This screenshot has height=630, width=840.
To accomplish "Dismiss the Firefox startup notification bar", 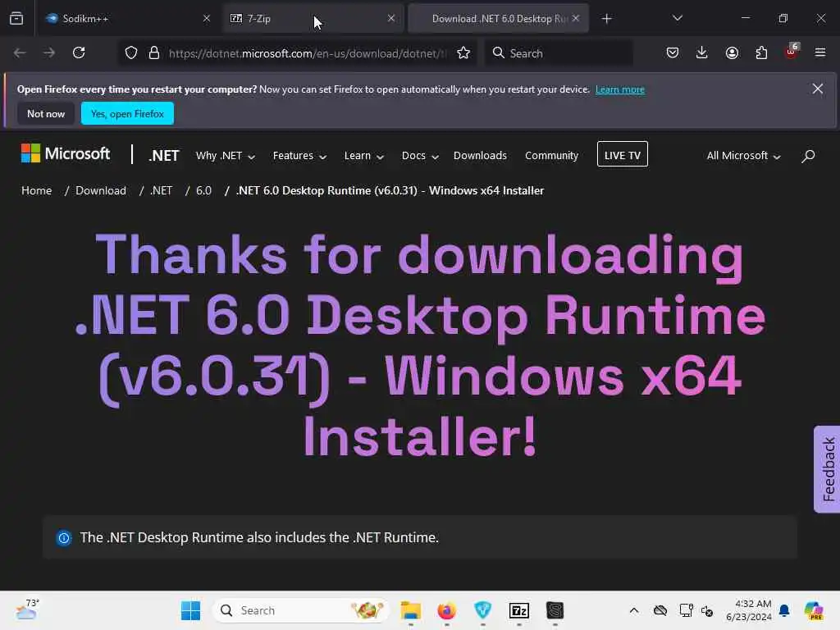I will [818, 89].
